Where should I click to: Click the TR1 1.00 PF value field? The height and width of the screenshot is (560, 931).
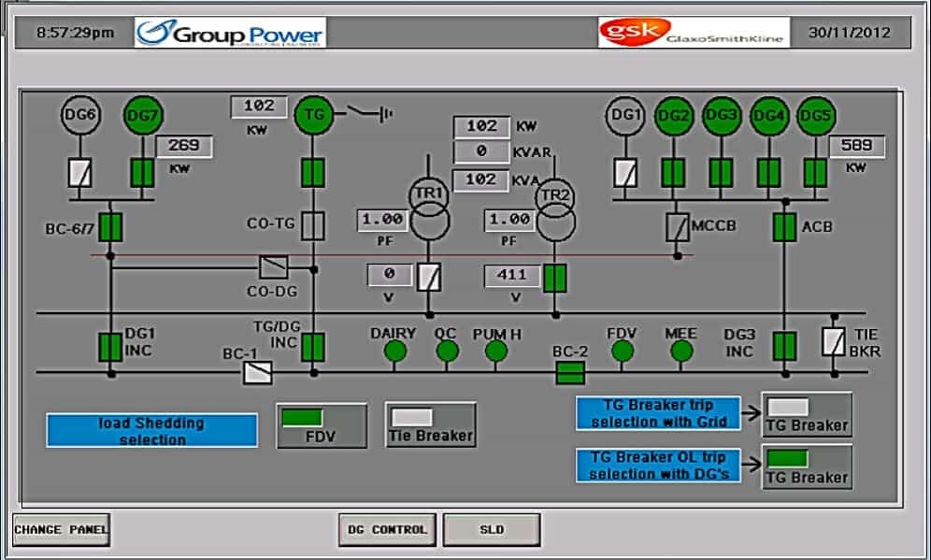pos(383,221)
